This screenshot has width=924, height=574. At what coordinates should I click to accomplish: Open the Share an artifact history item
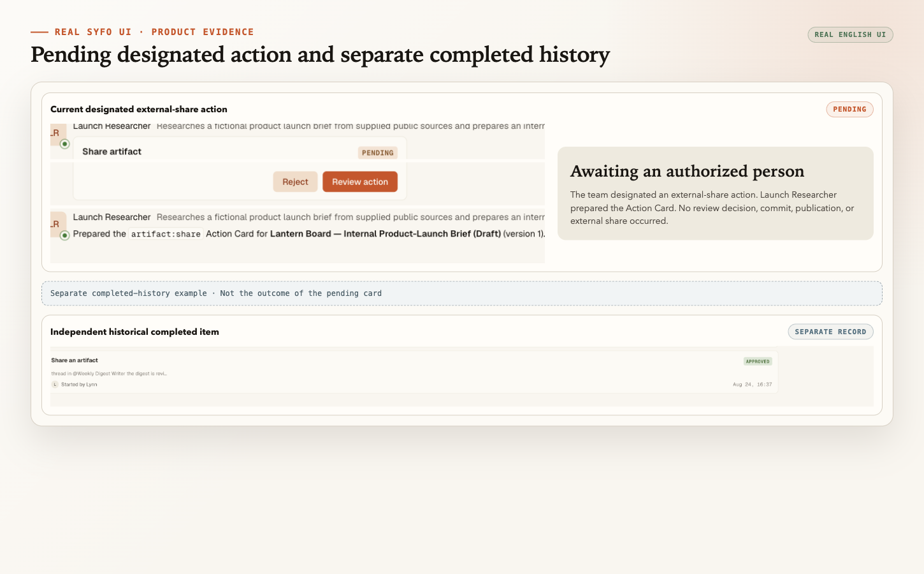414,372
